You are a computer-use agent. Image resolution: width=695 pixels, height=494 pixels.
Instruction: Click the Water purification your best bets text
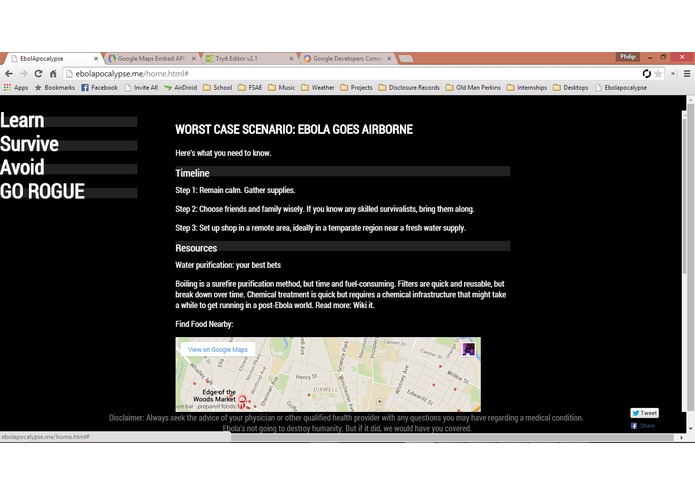(x=228, y=265)
